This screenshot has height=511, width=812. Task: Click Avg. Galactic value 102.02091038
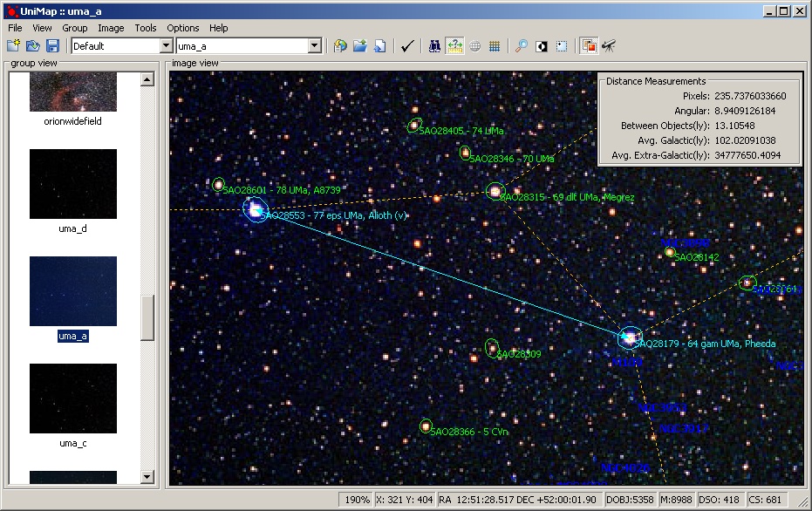pyautogui.click(x=745, y=140)
